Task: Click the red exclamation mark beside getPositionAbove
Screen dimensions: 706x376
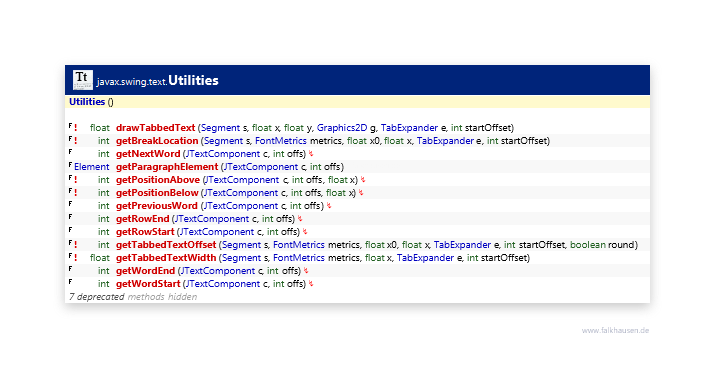Action: pos(76,180)
